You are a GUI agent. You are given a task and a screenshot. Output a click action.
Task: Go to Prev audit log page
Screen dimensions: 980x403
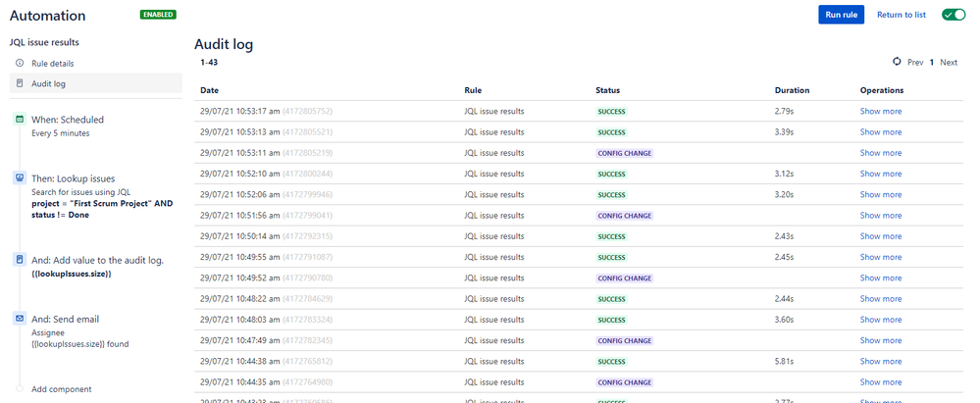(915, 62)
